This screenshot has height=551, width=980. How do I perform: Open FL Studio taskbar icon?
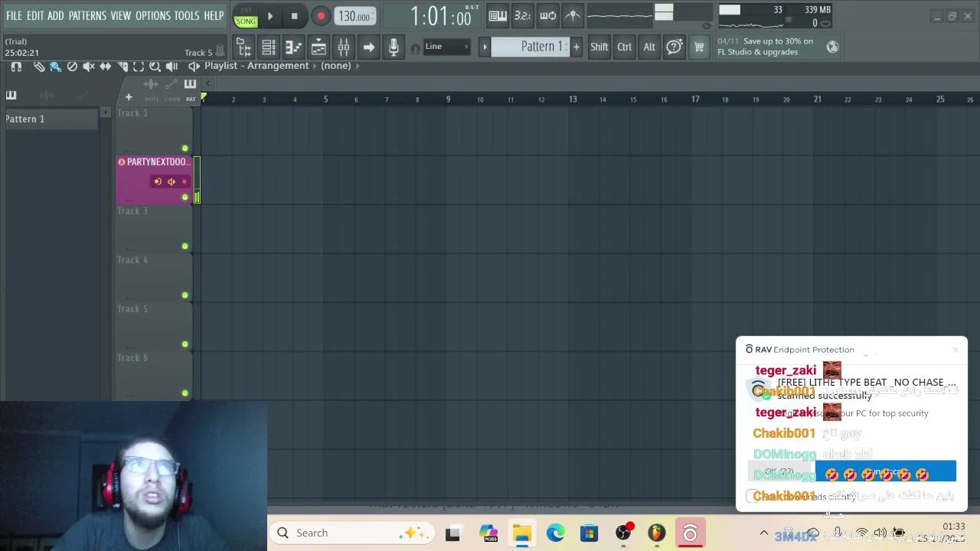[657, 533]
